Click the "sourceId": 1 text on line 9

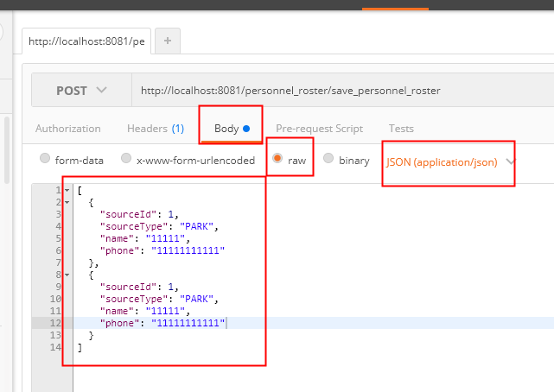[x=139, y=287]
